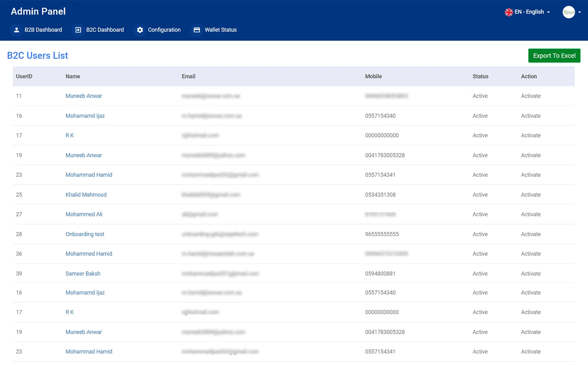
Task: Click the B2B Dashboard person icon
Action: coord(16,30)
